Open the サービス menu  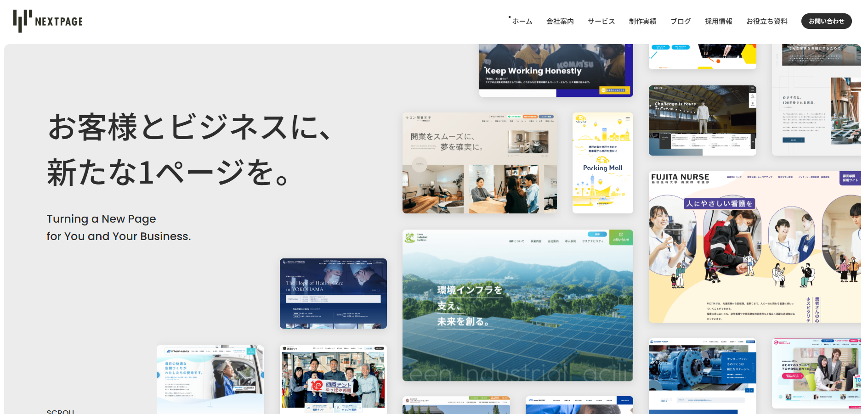point(601,21)
